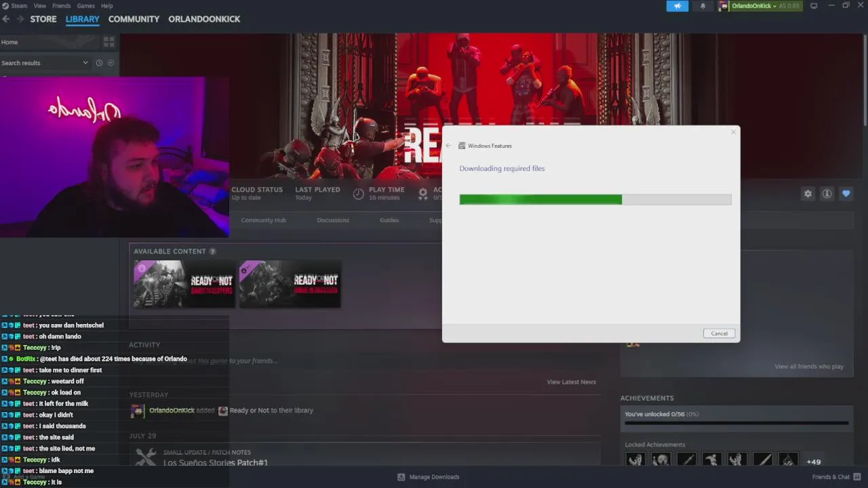This screenshot has height=488, width=868.
Task: Click the green download progress bar
Action: (x=540, y=199)
